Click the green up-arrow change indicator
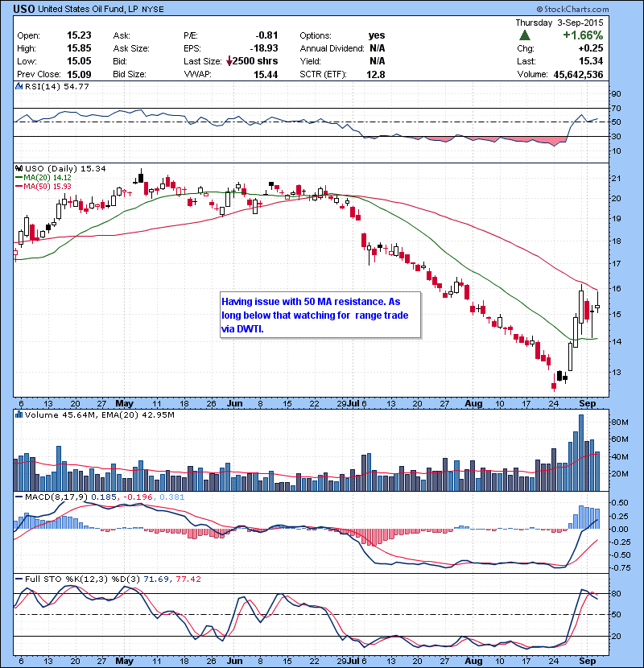This screenshot has width=644, height=668. (x=525, y=35)
